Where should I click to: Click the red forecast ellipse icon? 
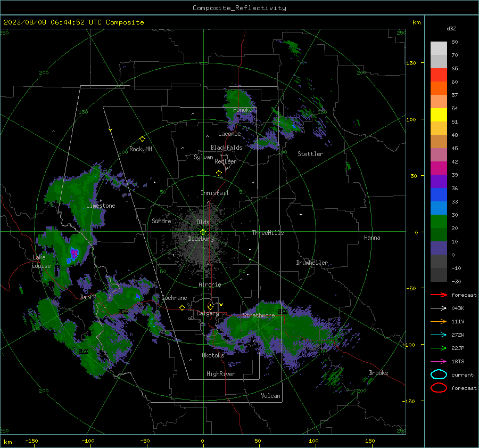click(439, 388)
